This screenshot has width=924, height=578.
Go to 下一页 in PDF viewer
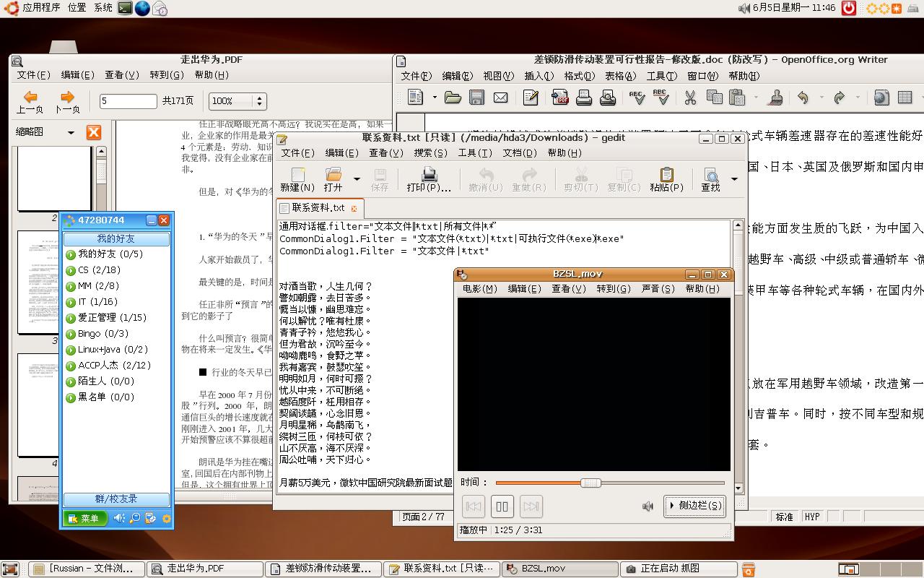pos(67,102)
